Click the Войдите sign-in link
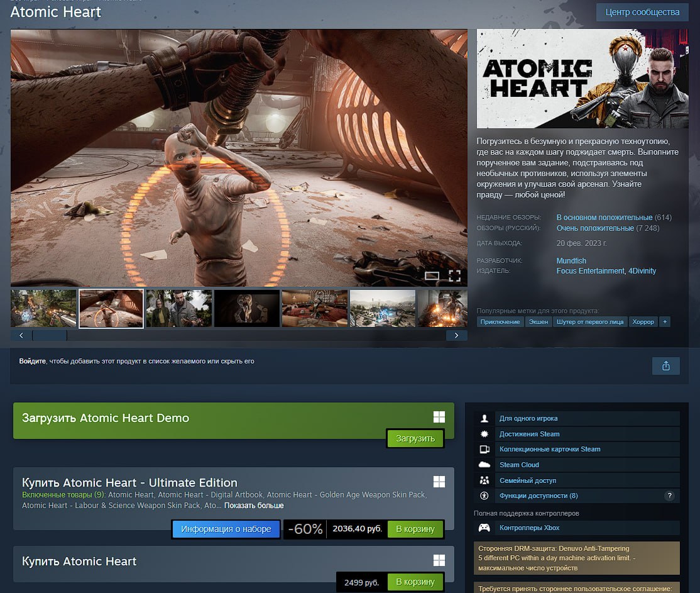Viewport: 700px width, 593px height. point(32,361)
